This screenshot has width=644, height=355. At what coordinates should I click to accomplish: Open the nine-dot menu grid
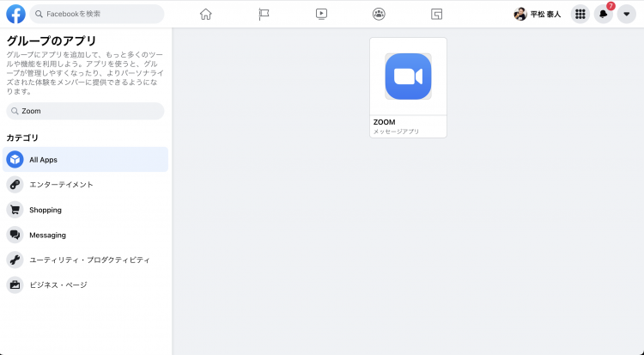click(x=580, y=14)
